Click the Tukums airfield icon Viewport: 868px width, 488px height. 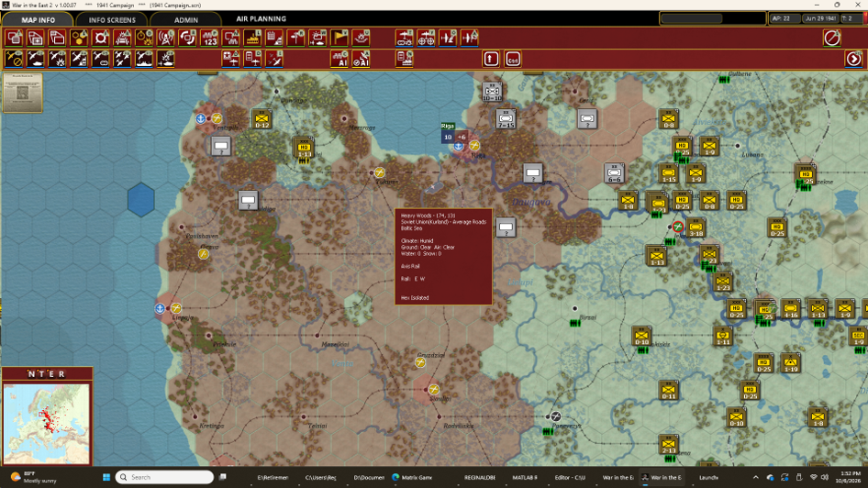(x=379, y=173)
